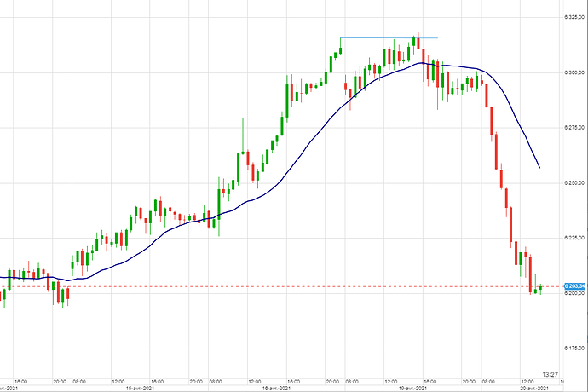Click the first 16:00 label on the time axis
Image resolution: width=588 pixels, height=392 pixels.
coord(21,382)
